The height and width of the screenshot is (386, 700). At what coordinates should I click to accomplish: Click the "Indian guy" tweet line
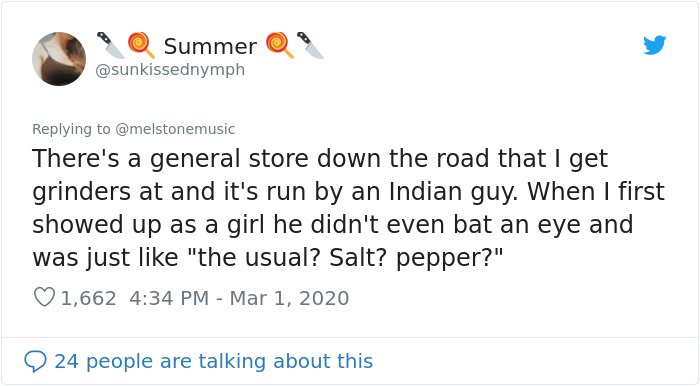348,192
